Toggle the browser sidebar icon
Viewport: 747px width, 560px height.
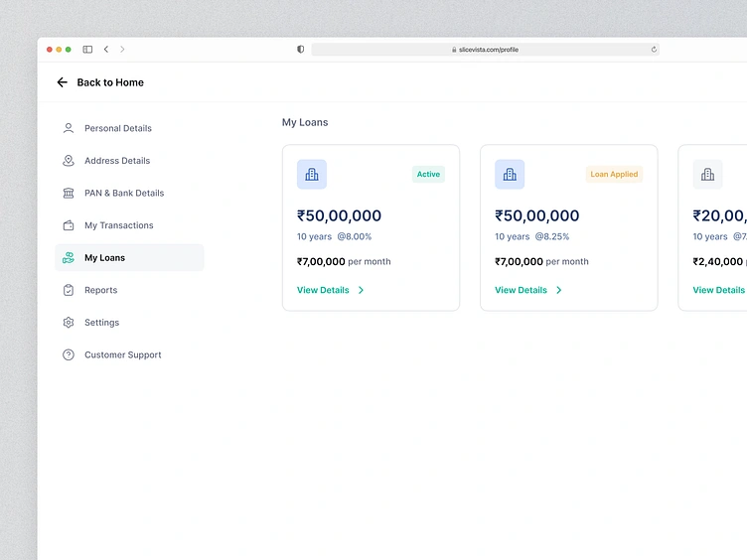(x=87, y=50)
